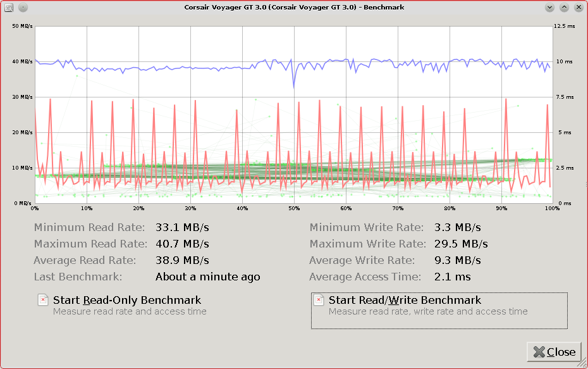Click the round sticky button in title bar
Image resolution: width=588 pixels, height=369 pixels.
pos(23,7)
